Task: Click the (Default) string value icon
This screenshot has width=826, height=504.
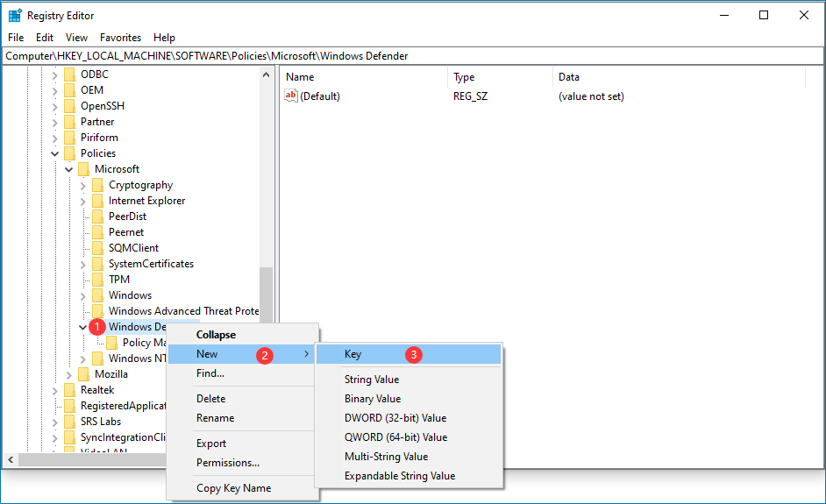Action: click(291, 96)
